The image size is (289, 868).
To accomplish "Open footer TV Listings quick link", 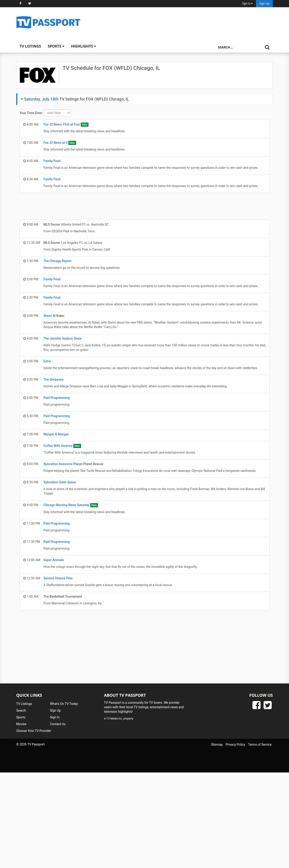I will click(x=24, y=704).
